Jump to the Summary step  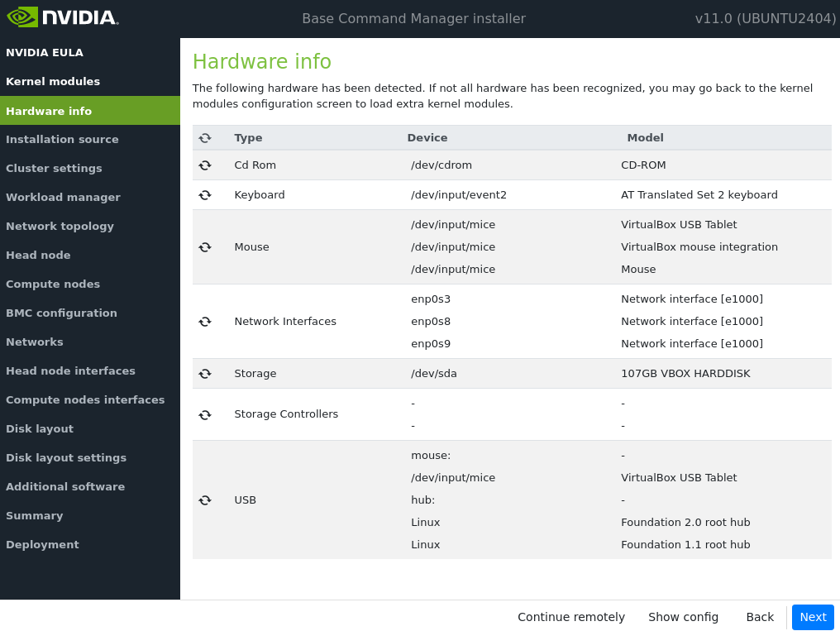coord(90,515)
